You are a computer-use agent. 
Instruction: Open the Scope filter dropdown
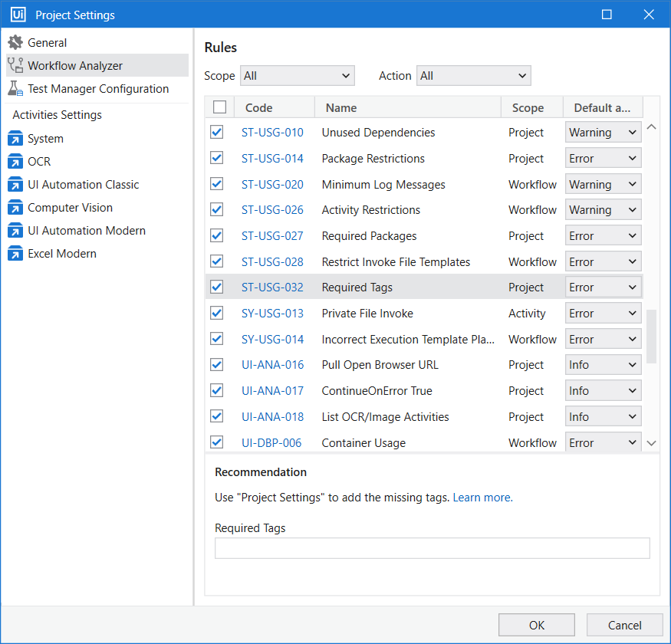(297, 76)
